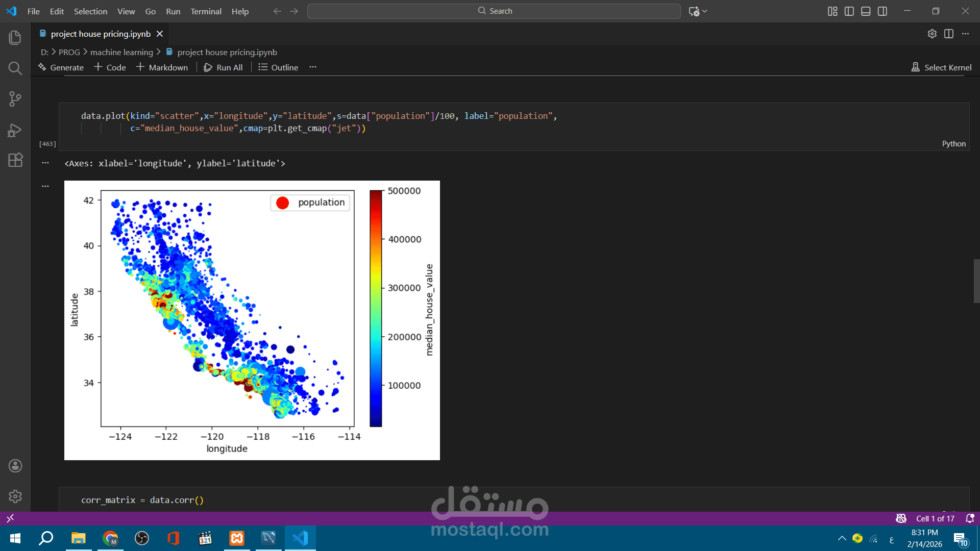
Task: Open the Run and Debug view
Action: pos(15,131)
